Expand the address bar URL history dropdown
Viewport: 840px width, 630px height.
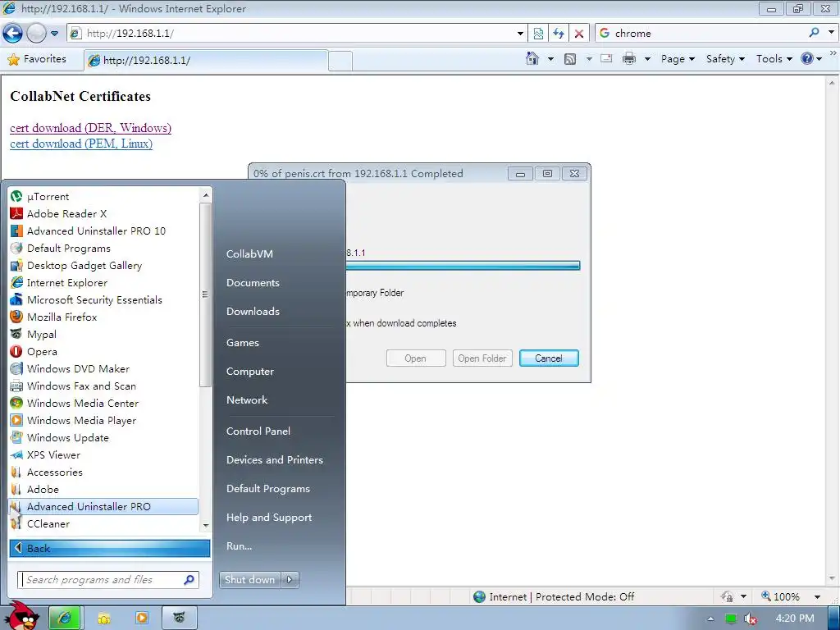[x=520, y=33]
